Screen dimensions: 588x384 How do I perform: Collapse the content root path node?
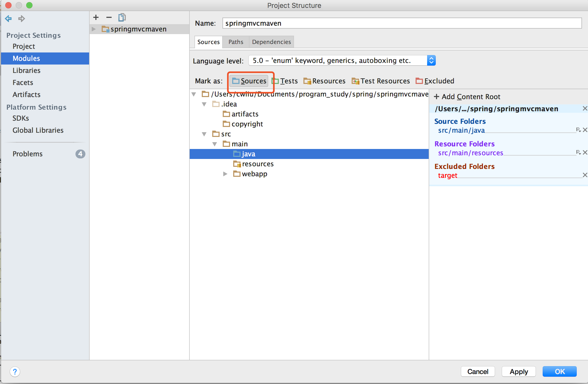(x=194, y=94)
